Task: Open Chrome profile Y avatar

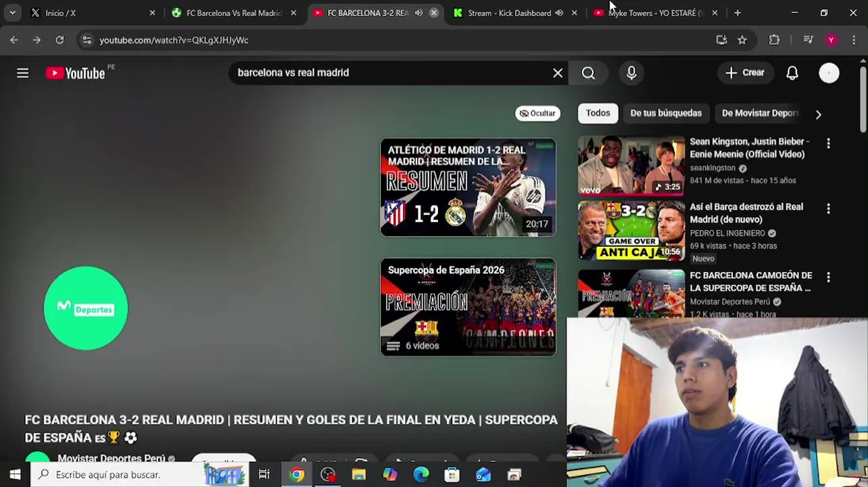Action: pos(831,40)
